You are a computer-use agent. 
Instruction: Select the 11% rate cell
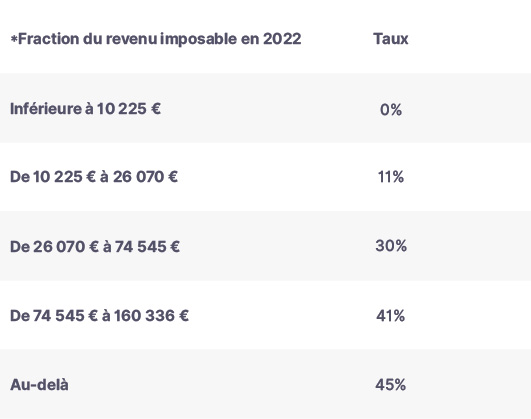[390, 177]
